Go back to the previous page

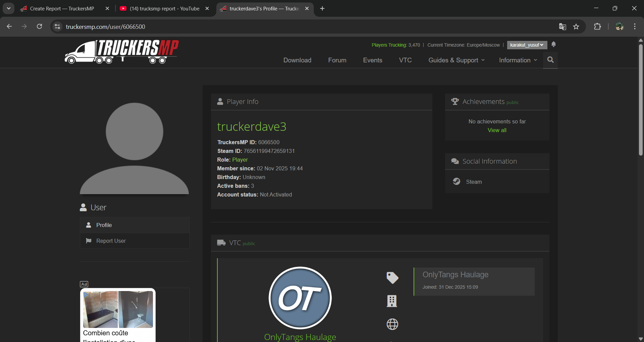point(9,26)
